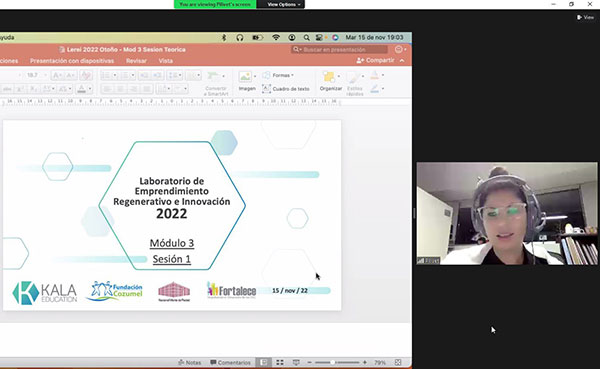Adjust the zoom slider handle
The image size is (600, 369).
click(332, 362)
